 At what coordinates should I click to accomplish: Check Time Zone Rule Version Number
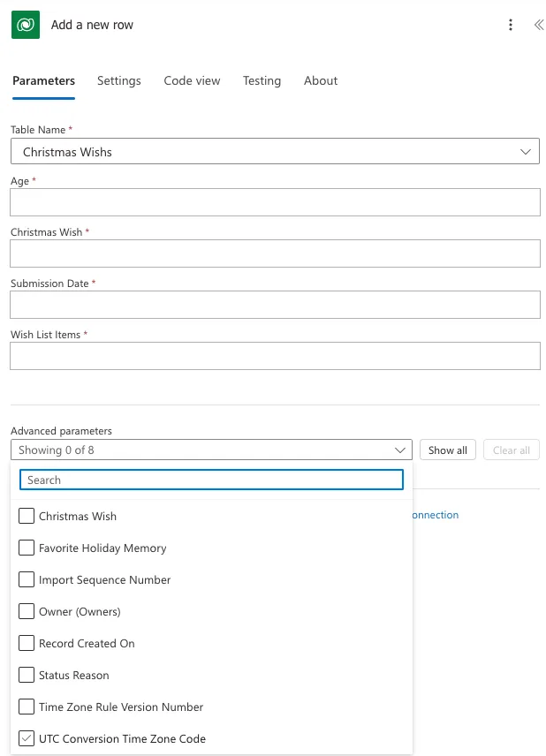pos(27,707)
